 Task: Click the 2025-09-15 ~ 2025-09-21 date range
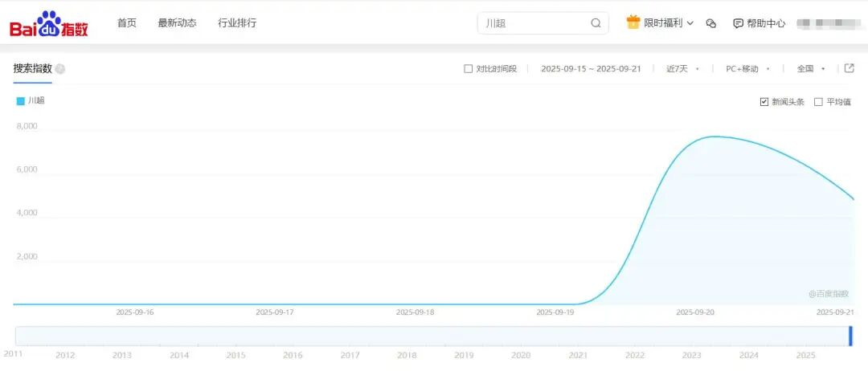(x=591, y=69)
